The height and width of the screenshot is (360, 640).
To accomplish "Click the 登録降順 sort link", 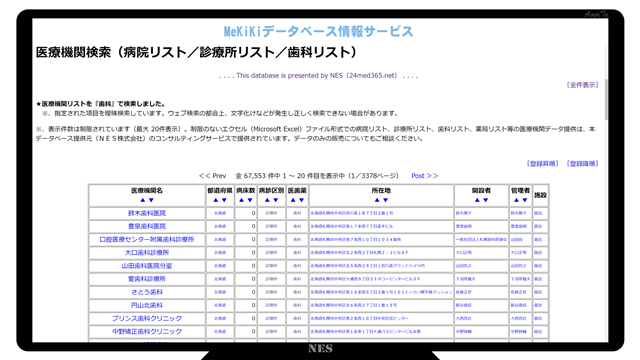I will pos(582,164).
